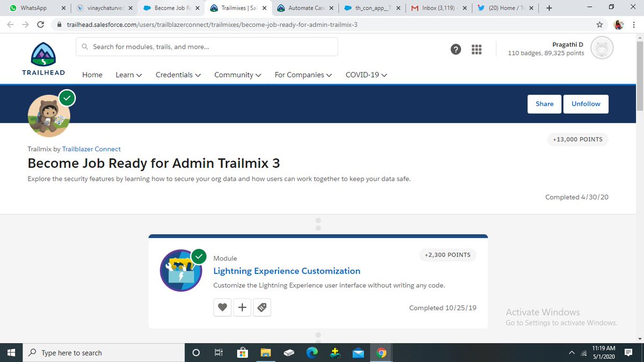Click +13,000 POINTS badge
This screenshot has width=644, height=362.
[577, 139]
